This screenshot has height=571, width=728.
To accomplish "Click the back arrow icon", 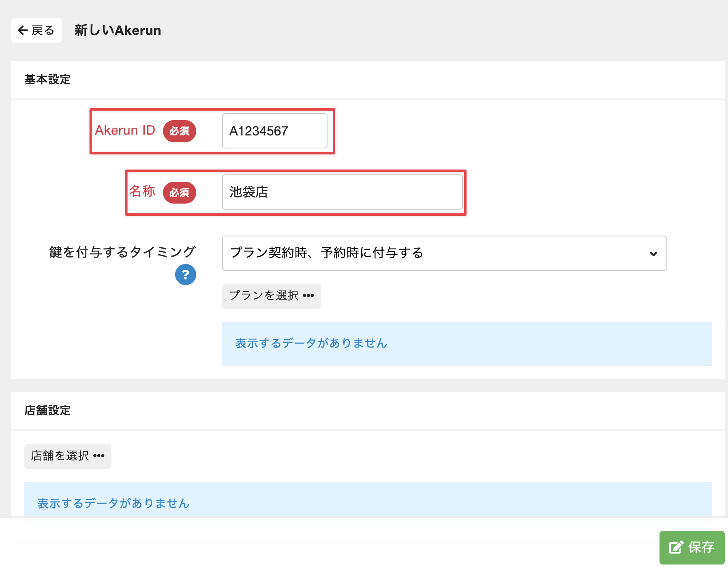I will tap(23, 30).
